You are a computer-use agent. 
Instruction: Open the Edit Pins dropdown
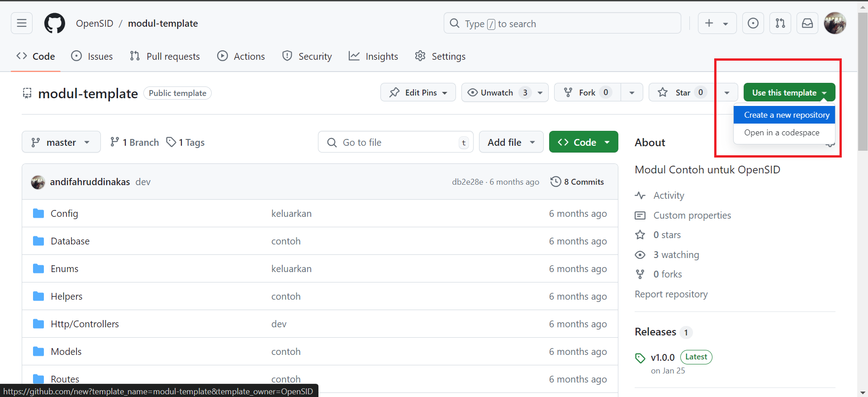(418, 92)
